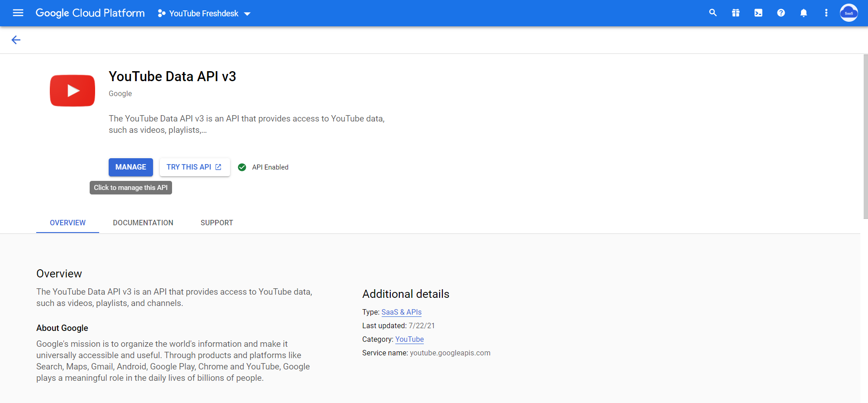Image resolution: width=868 pixels, height=403 pixels.
Task: Click the Overview section heading
Action: [x=59, y=273]
